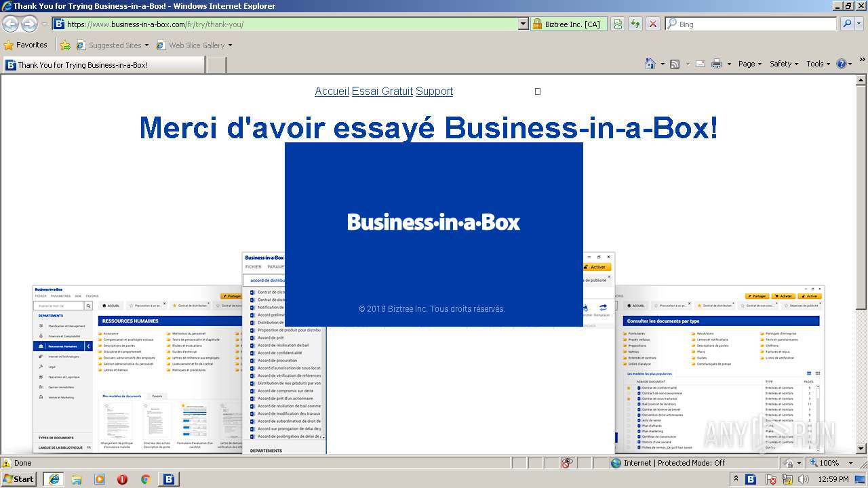Click the 100% zoom level button
868x488 pixels.
(x=825, y=463)
